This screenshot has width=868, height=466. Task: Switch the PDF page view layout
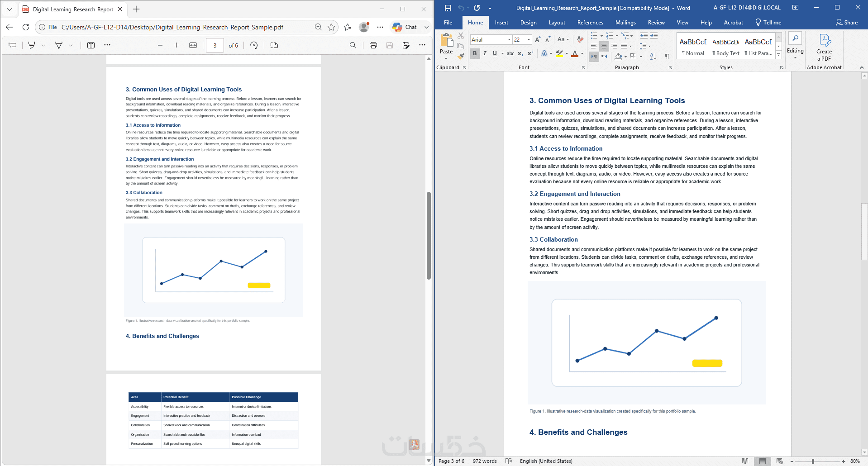(274, 45)
